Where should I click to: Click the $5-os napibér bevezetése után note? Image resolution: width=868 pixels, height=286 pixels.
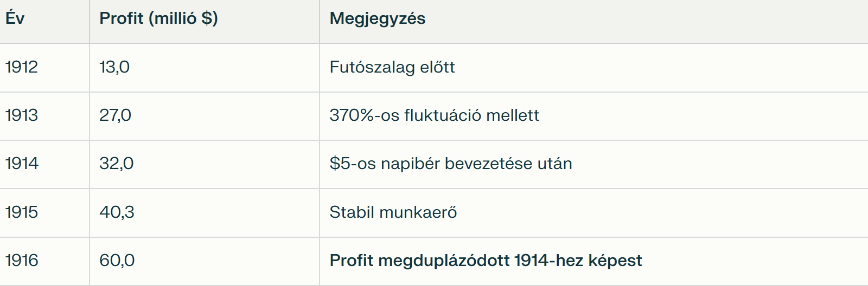pyautogui.click(x=450, y=164)
